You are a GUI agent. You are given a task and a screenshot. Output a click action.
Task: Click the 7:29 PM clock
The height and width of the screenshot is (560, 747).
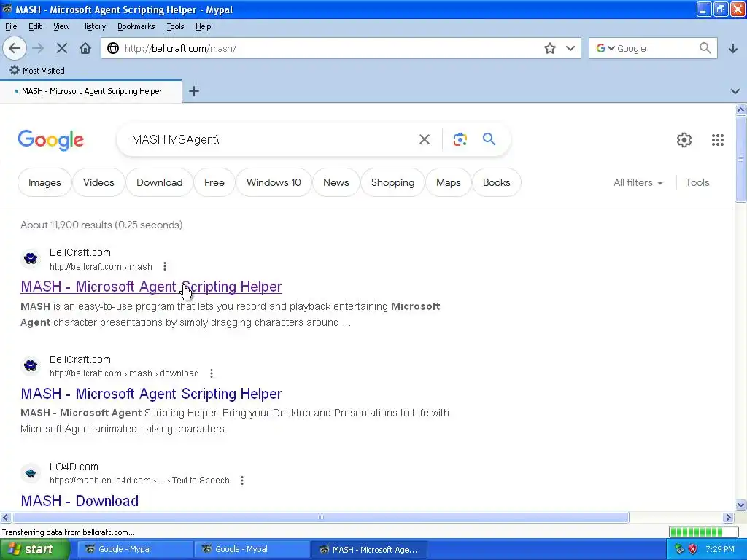tap(720, 549)
